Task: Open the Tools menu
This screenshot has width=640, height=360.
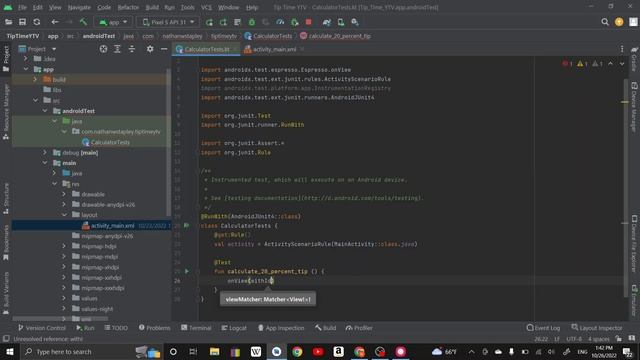Action: coord(187,7)
